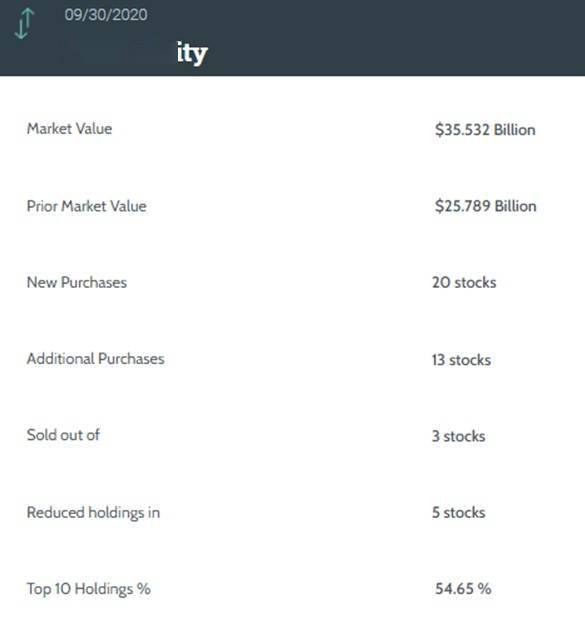
Task: Click the 5 stocks value
Action: (x=458, y=512)
